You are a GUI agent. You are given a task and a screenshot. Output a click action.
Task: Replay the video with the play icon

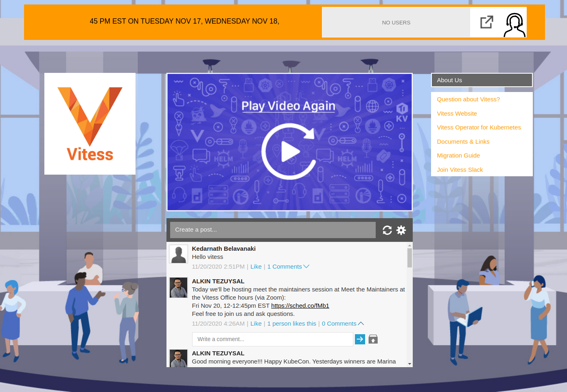click(289, 151)
